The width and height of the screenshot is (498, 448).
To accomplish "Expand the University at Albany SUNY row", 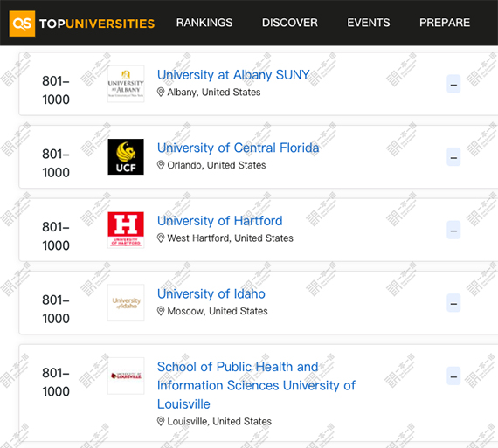I will (x=453, y=84).
